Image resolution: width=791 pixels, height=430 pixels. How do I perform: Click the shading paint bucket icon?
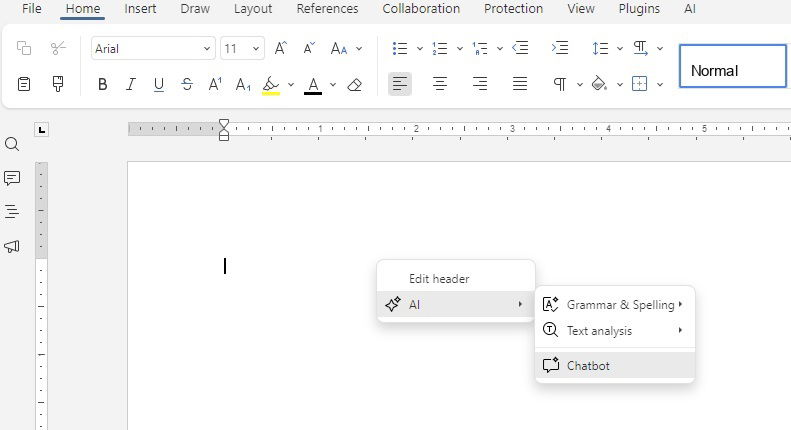click(x=599, y=84)
